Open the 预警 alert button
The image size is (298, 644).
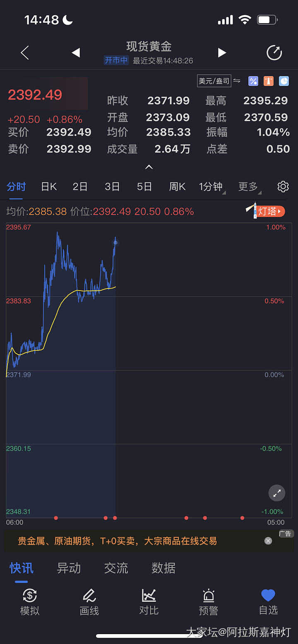209,602
